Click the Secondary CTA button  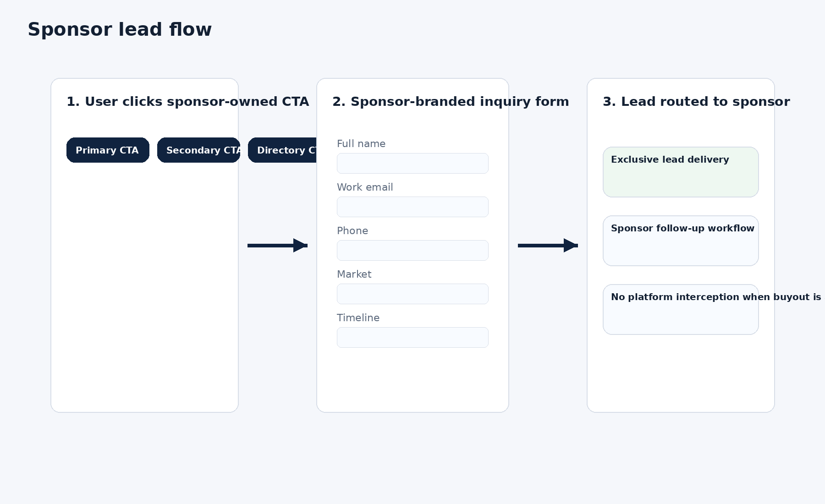[198, 150]
